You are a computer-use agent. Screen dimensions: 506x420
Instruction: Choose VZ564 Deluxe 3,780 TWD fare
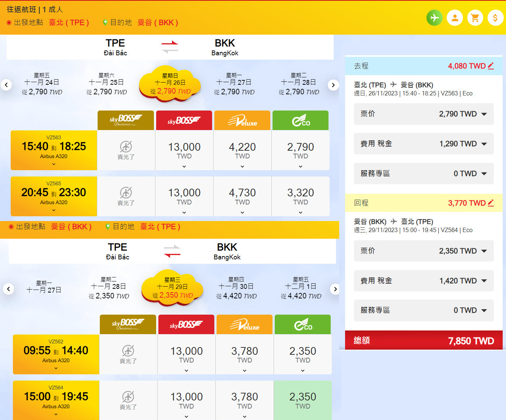[x=245, y=400]
